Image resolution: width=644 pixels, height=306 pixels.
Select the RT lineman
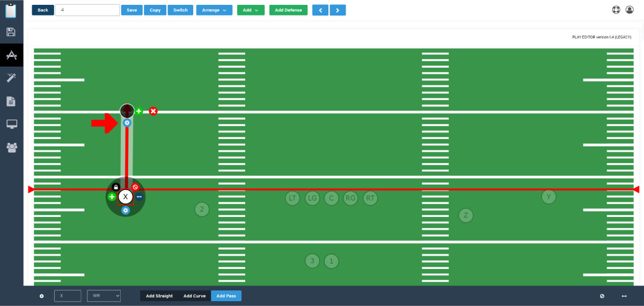370,198
